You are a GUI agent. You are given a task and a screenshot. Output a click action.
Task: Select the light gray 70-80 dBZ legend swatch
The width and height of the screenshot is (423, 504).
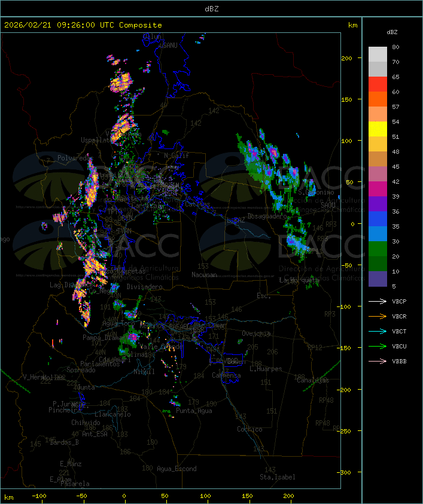pos(378,54)
